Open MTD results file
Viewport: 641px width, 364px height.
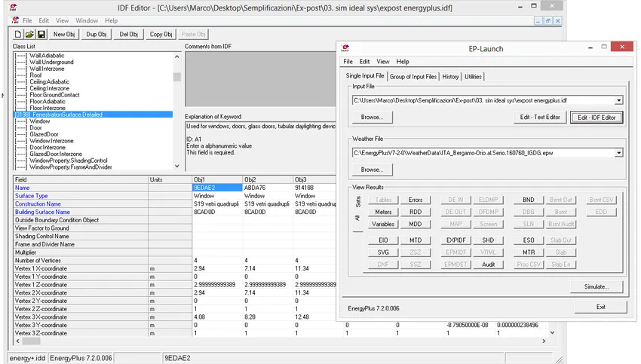click(x=416, y=240)
